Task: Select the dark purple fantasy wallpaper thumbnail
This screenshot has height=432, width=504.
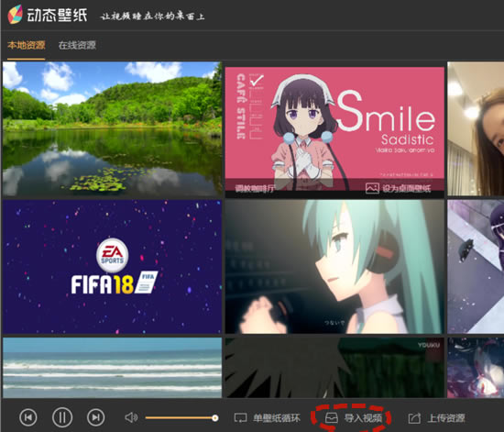Action: 476,368
